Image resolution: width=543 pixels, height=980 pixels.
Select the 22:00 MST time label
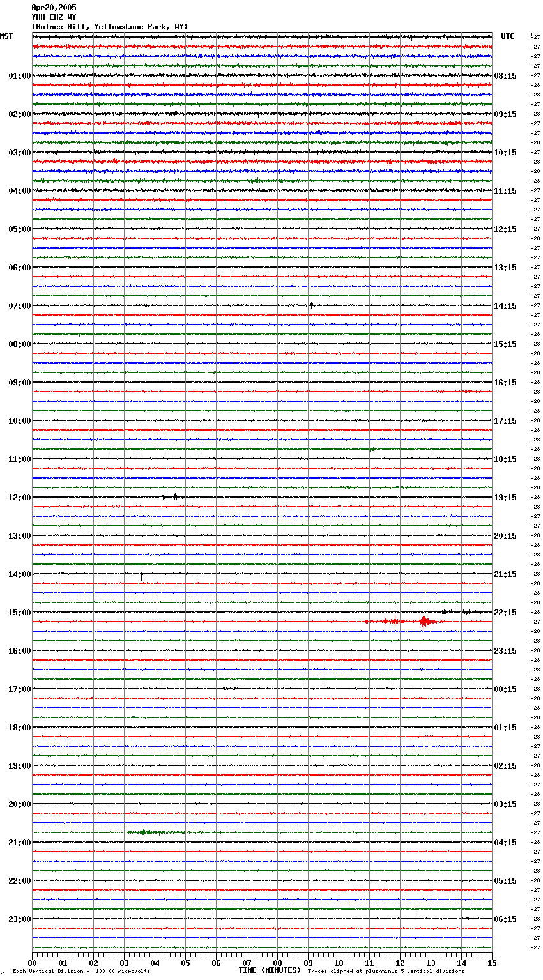coord(20,881)
